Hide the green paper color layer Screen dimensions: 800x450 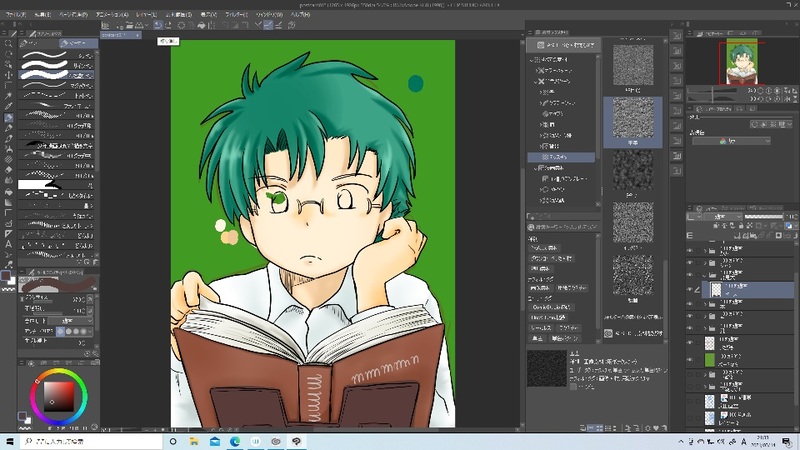[690, 360]
